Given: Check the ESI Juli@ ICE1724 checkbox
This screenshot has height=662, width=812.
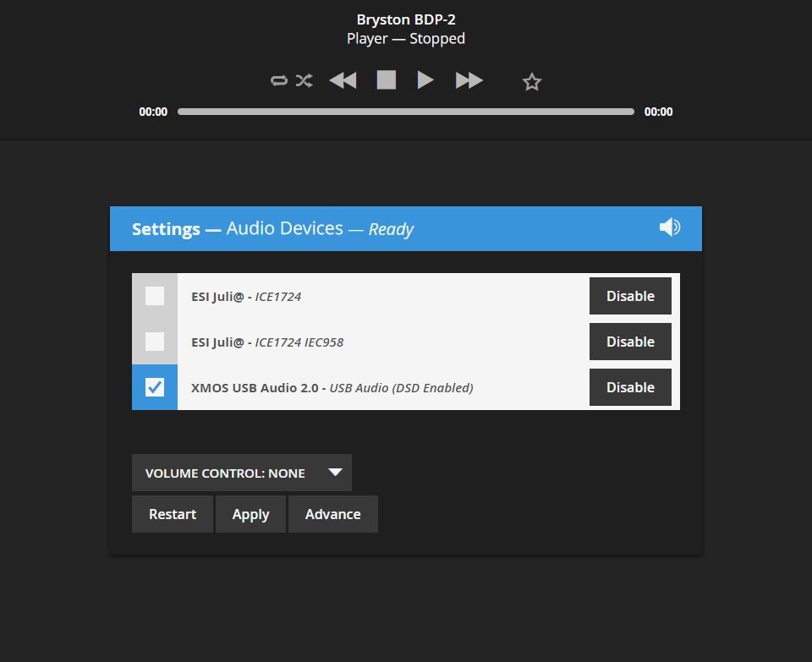Looking at the screenshot, I should tap(155, 296).
